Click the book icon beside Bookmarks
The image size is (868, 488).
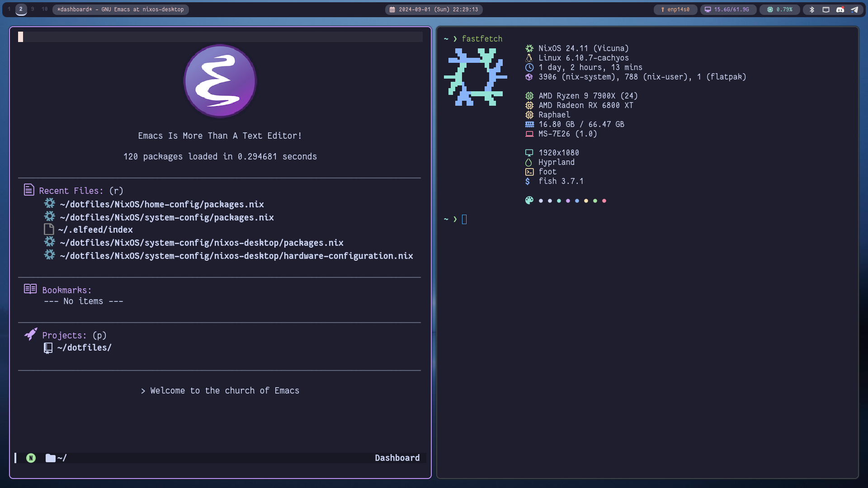[x=30, y=289]
